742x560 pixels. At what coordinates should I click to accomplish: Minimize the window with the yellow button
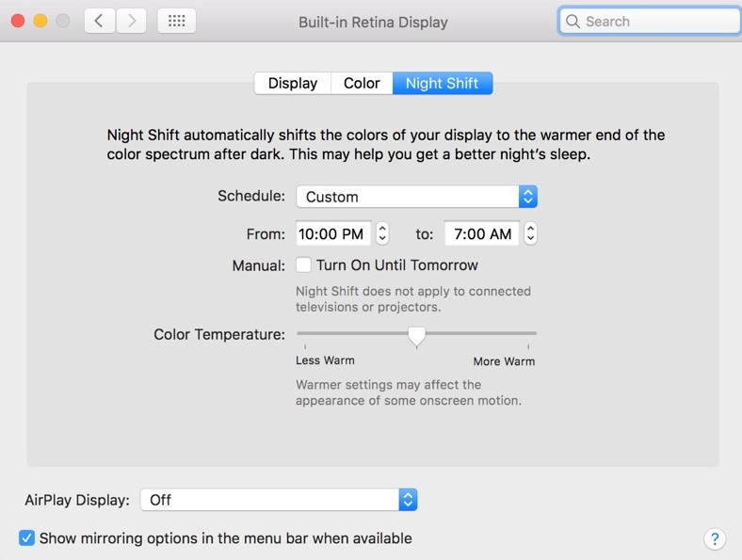pos(40,21)
